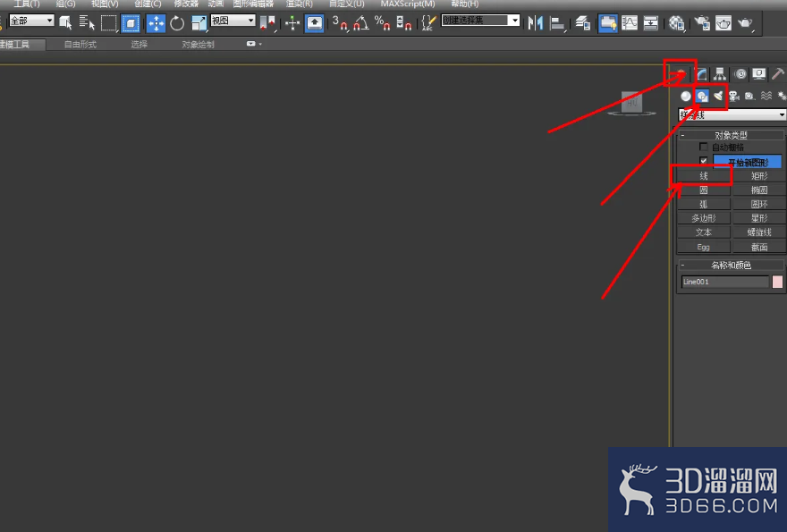787x532 pixels.
Task: Choose the Select Object tool
Action: coord(65,22)
